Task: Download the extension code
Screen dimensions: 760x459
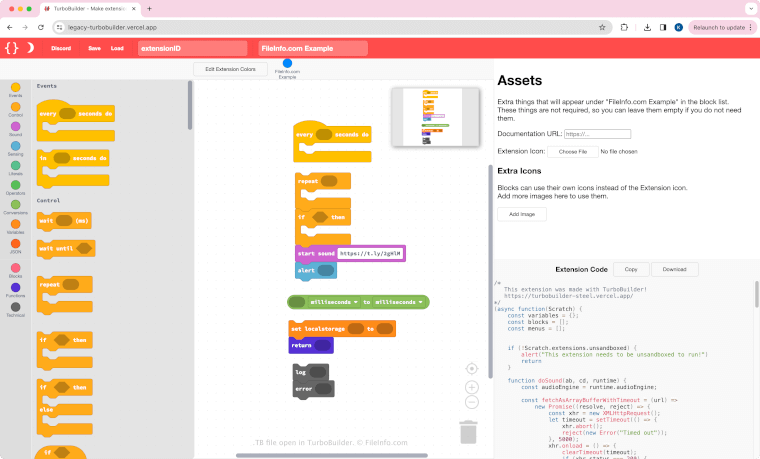Action: [675, 269]
